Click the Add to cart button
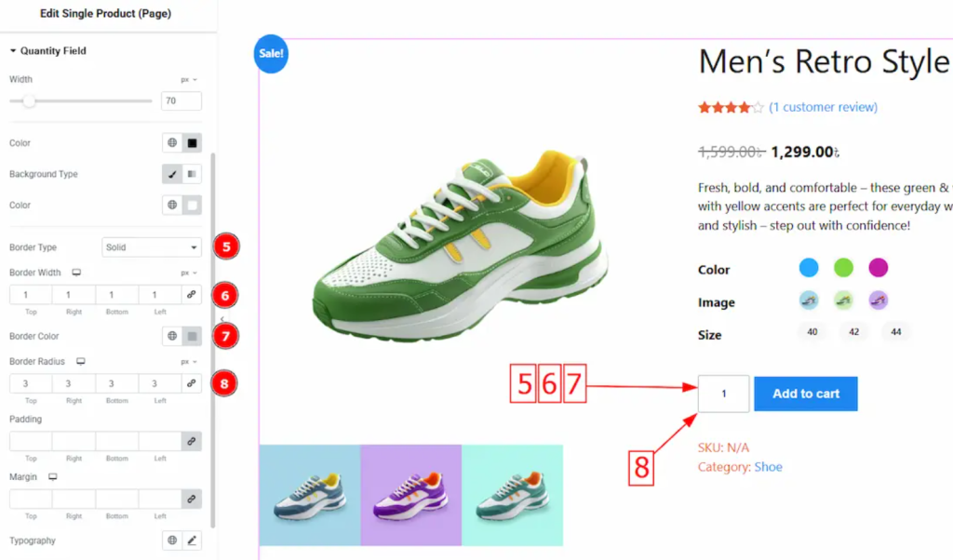Image resolution: width=953 pixels, height=560 pixels. pyautogui.click(x=806, y=393)
